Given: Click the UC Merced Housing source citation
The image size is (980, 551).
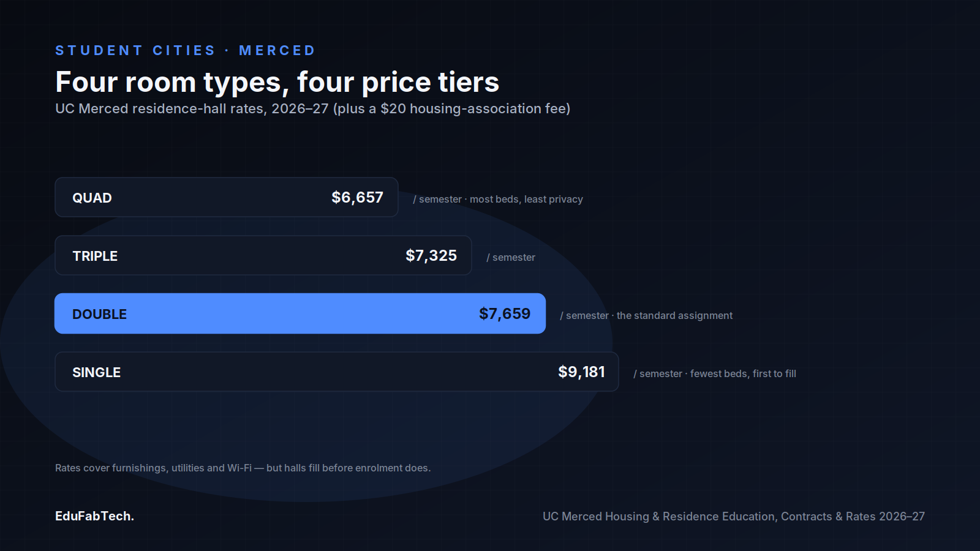Looking at the screenshot, I should (x=734, y=516).
